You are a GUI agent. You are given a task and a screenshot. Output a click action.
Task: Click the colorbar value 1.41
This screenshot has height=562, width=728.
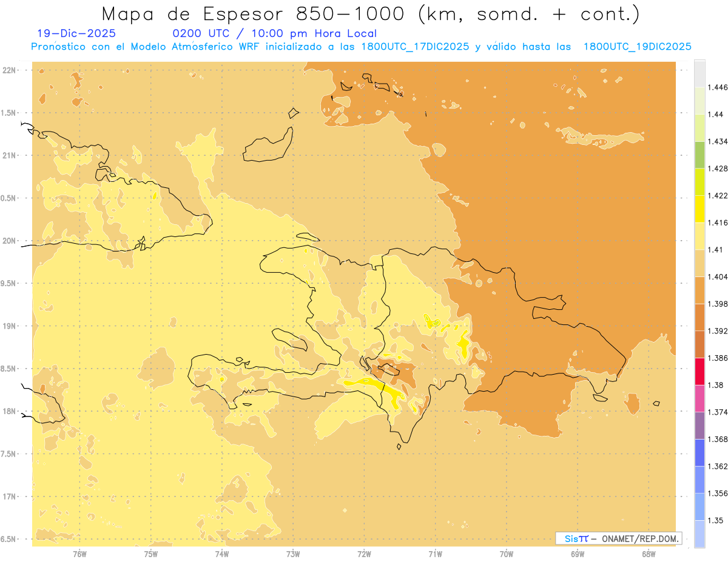click(716, 250)
